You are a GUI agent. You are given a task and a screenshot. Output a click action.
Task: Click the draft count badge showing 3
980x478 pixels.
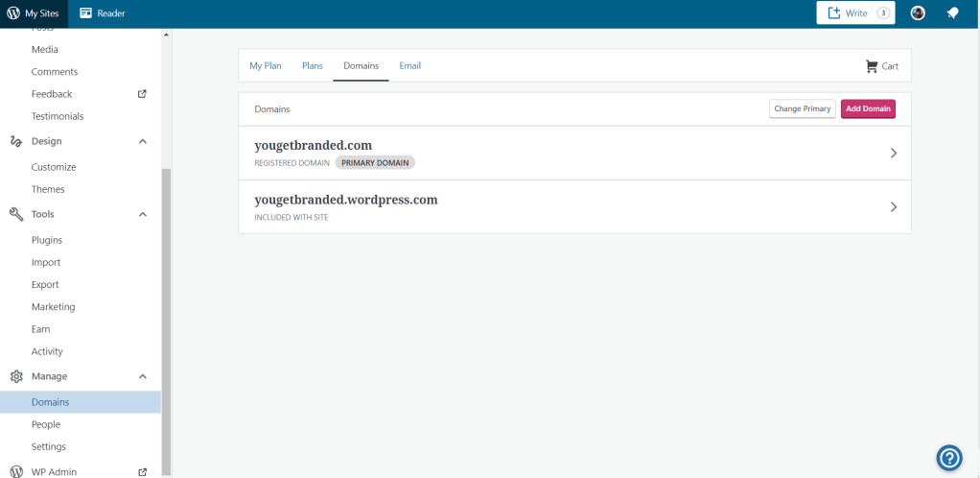882,13
